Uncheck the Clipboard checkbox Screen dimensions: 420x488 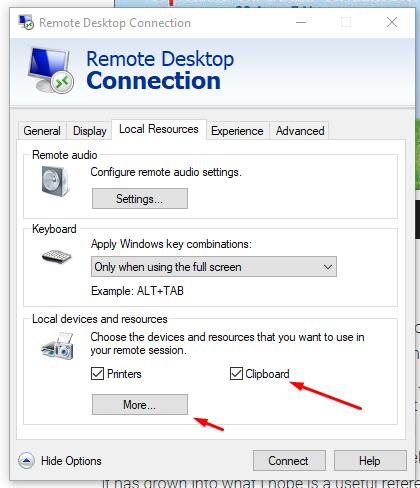(x=236, y=374)
